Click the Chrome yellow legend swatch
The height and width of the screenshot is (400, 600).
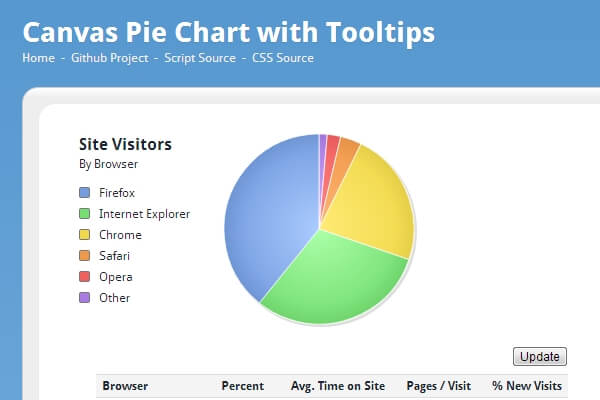pos(84,235)
